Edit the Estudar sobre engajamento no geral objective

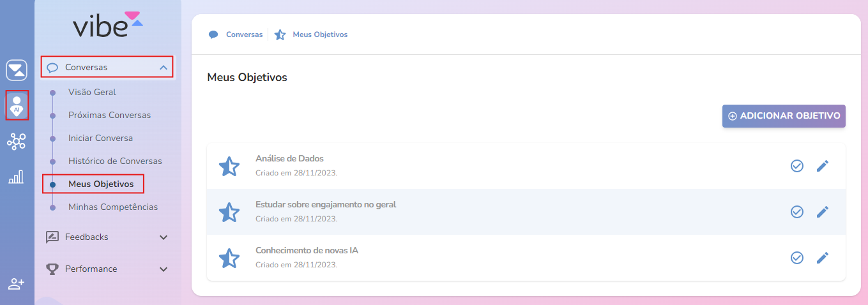[823, 212]
